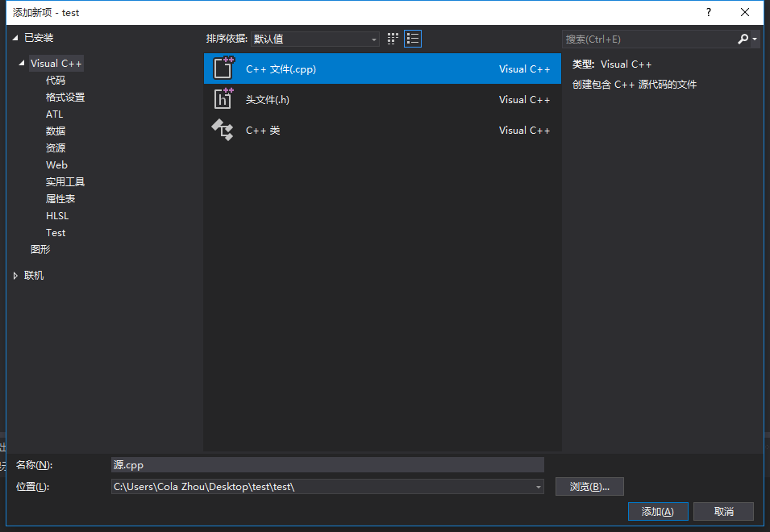Choose the C++ 类 template icon

tap(223, 130)
